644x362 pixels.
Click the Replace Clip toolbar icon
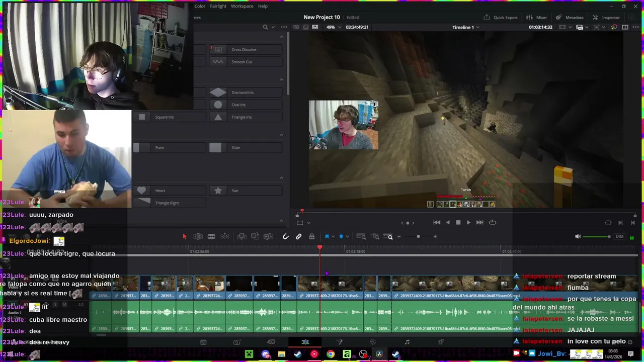click(x=268, y=237)
